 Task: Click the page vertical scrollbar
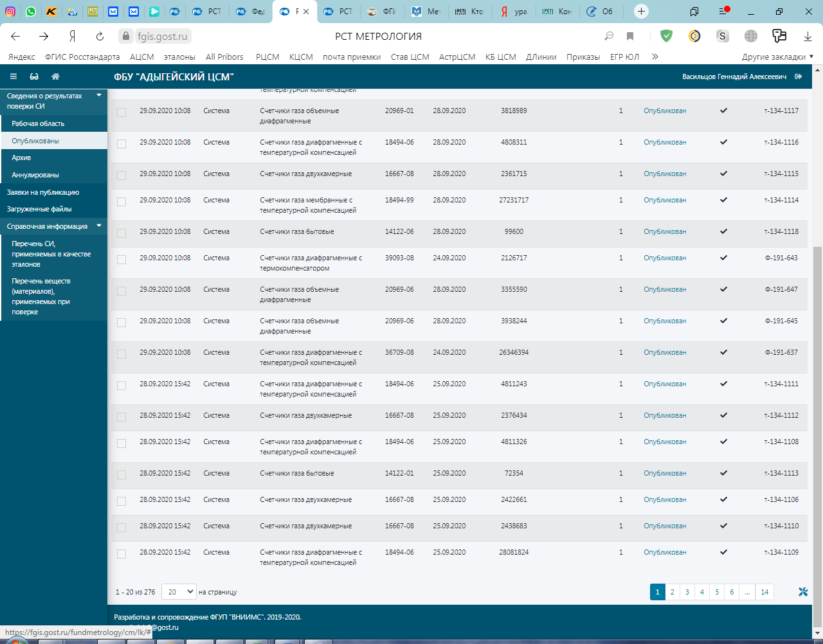coord(817,386)
